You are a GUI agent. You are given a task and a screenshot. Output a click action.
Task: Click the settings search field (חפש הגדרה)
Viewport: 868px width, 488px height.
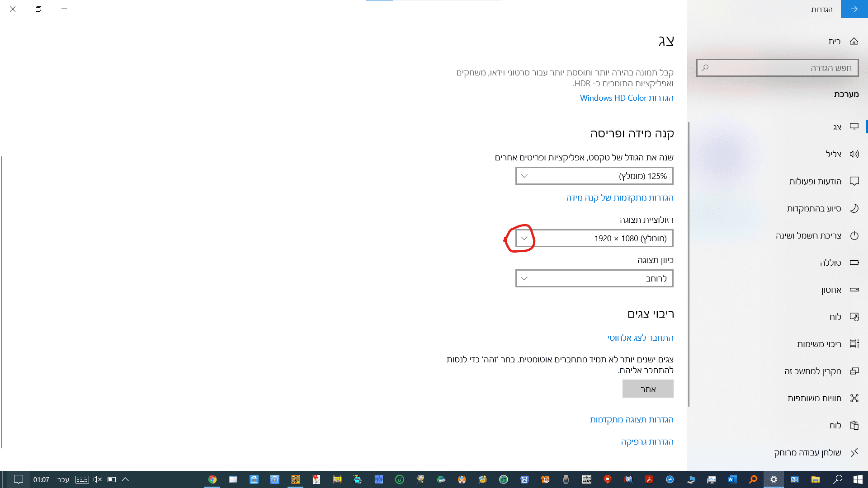click(777, 68)
